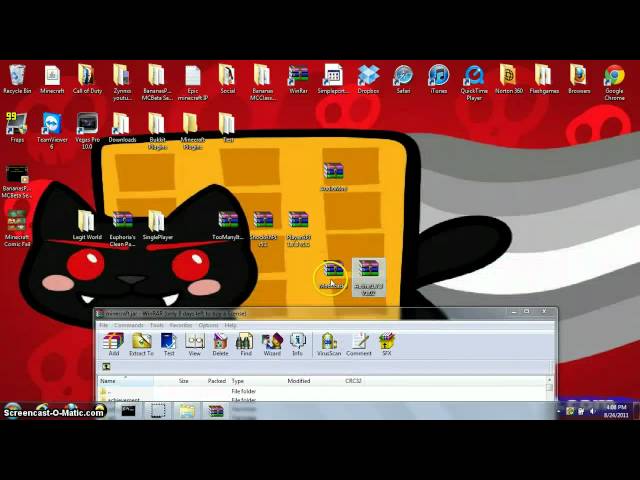Select the Dropbox desktop icon
640x480 pixels.
click(368, 80)
